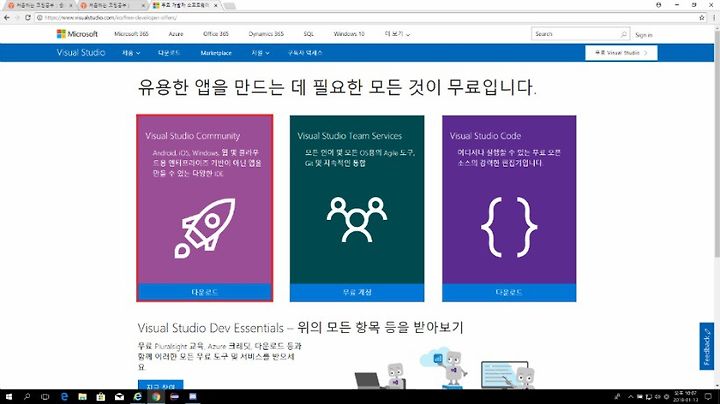This screenshot has width=720, height=404.
Task: Click the Microsoft logo in the header
Action: click(77, 34)
